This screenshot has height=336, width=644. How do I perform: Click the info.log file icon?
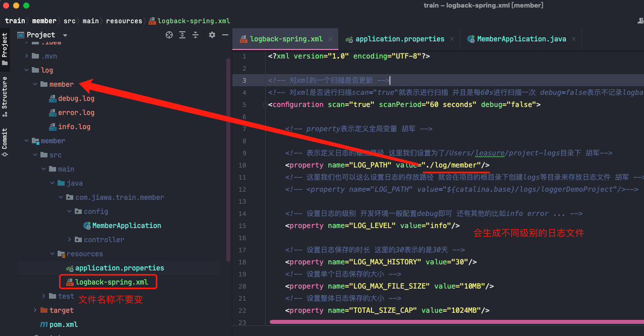click(53, 127)
